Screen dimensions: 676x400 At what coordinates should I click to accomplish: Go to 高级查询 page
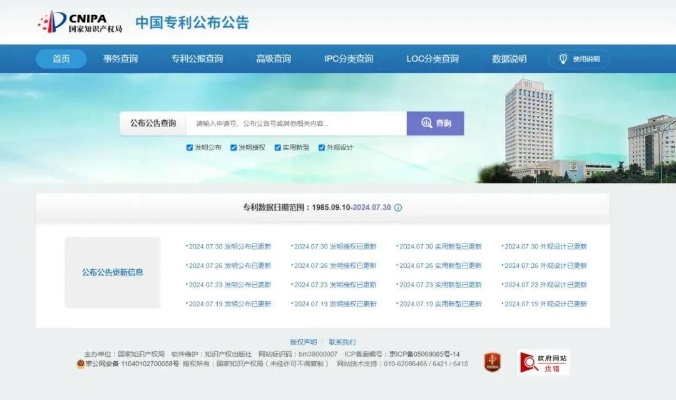point(272,59)
